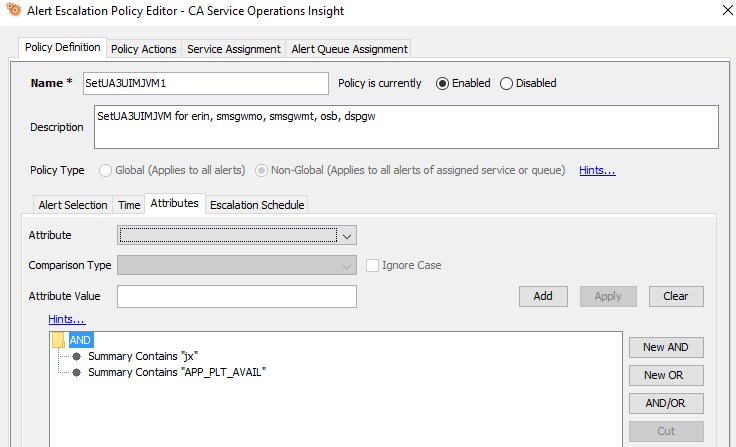Select the AND folder icon in tree
736x447 pixels.
coord(58,340)
